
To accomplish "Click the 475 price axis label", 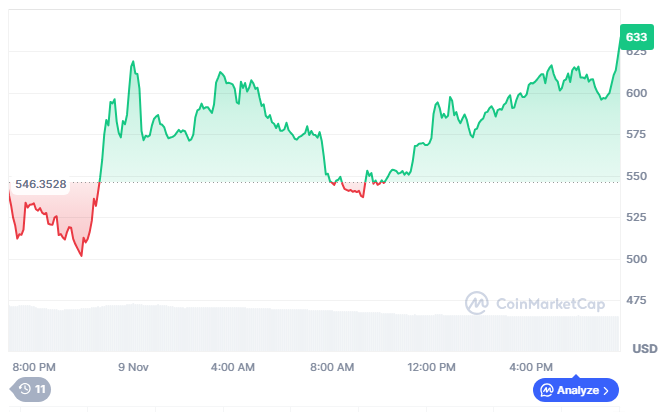I will pos(636,300).
